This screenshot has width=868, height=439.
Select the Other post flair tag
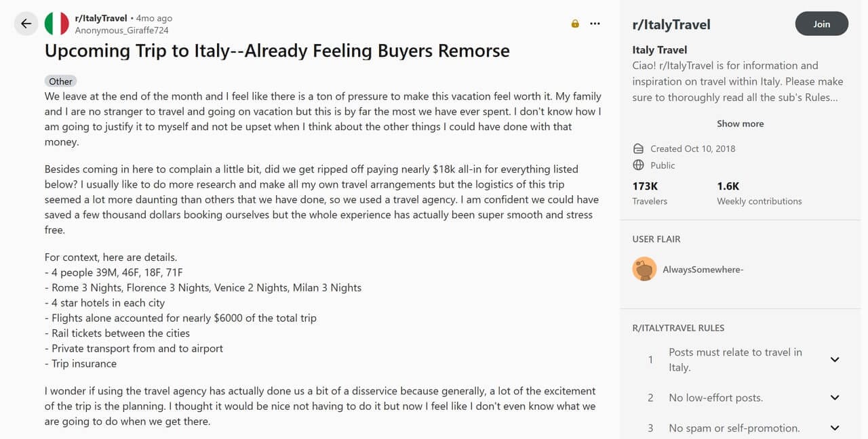tap(60, 81)
